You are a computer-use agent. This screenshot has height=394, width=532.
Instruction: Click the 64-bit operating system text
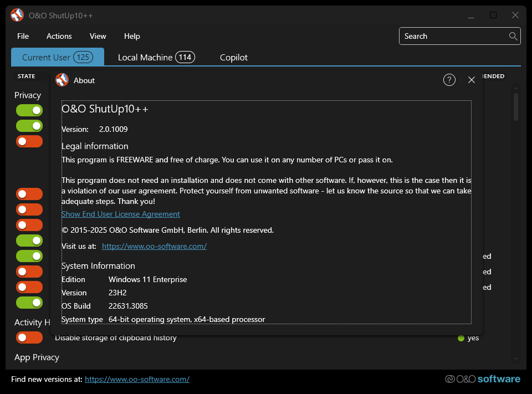187,320
